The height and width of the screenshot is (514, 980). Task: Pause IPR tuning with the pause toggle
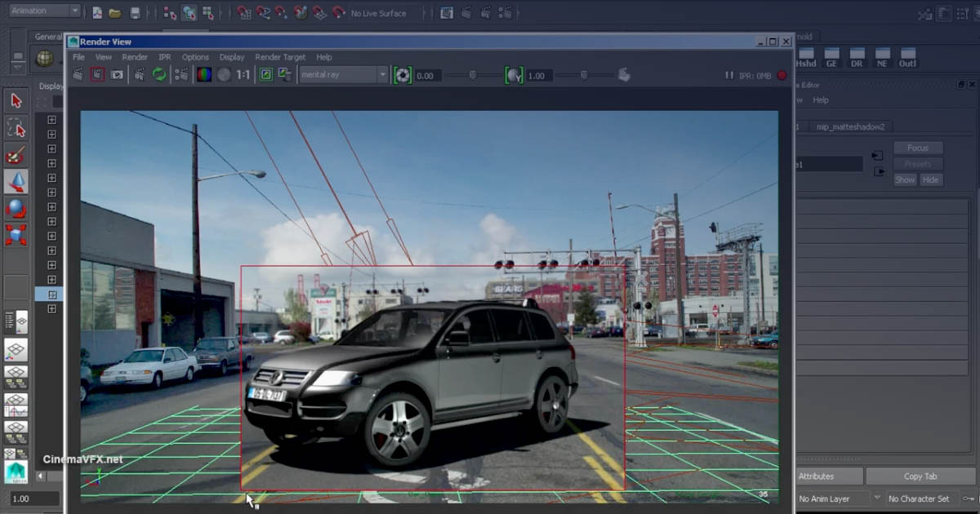(x=729, y=75)
